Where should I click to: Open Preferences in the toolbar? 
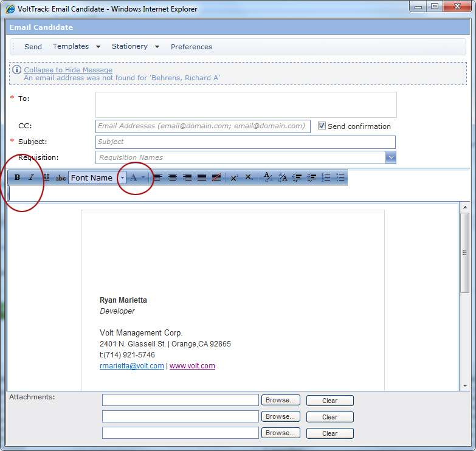[191, 47]
